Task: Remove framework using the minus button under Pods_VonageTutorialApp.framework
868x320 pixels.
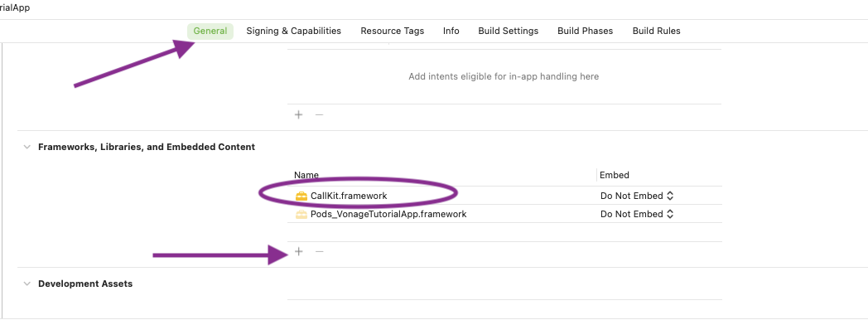Action: (319, 252)
